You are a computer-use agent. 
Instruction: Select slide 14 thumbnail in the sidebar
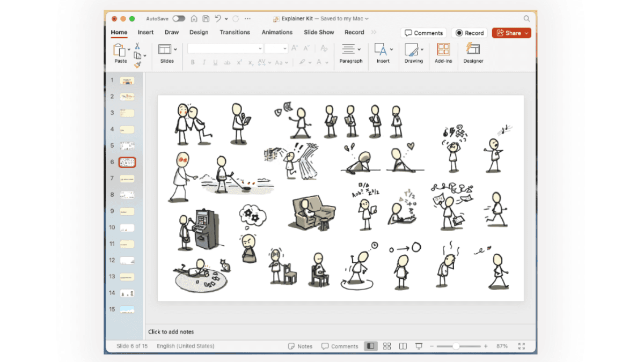point(126,293)
